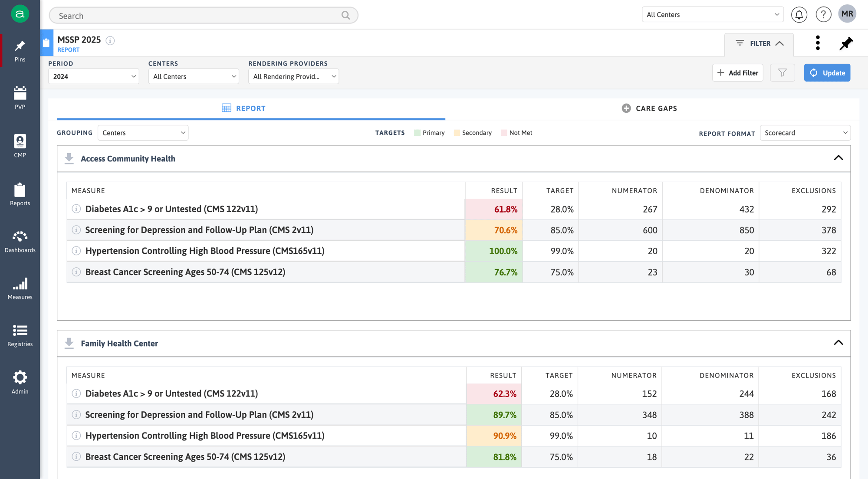Collapse the Family Health Center section

pyautogui.click(x=838, y=343)
